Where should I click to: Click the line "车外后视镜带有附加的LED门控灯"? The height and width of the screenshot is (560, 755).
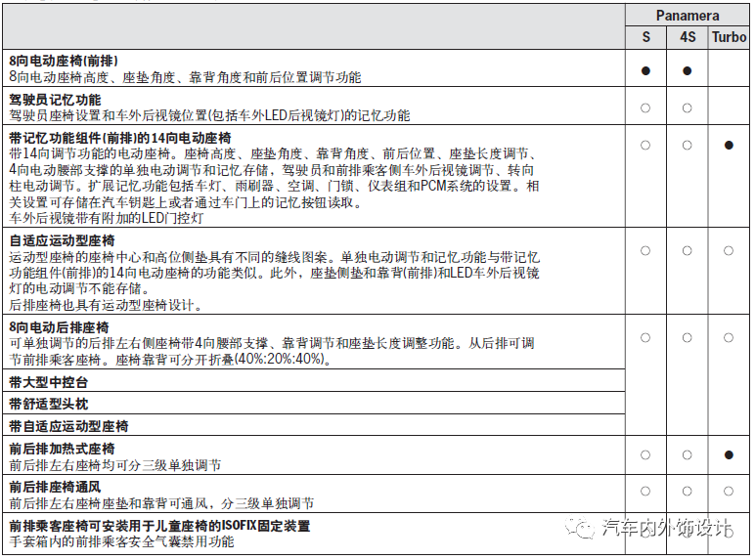(106, 218)
